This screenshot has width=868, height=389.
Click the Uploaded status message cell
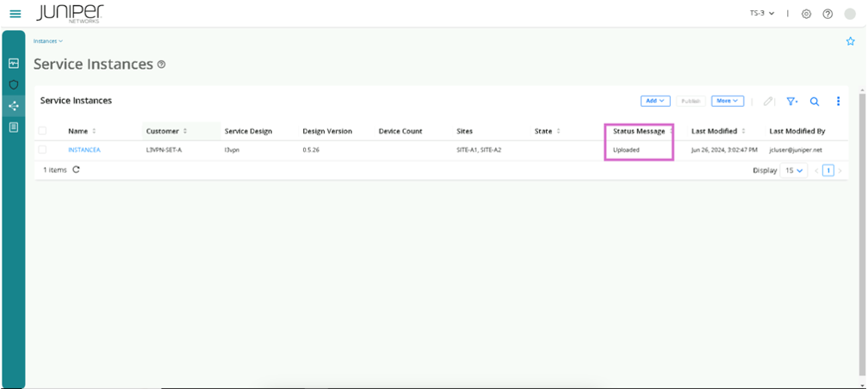click(626, 150)
